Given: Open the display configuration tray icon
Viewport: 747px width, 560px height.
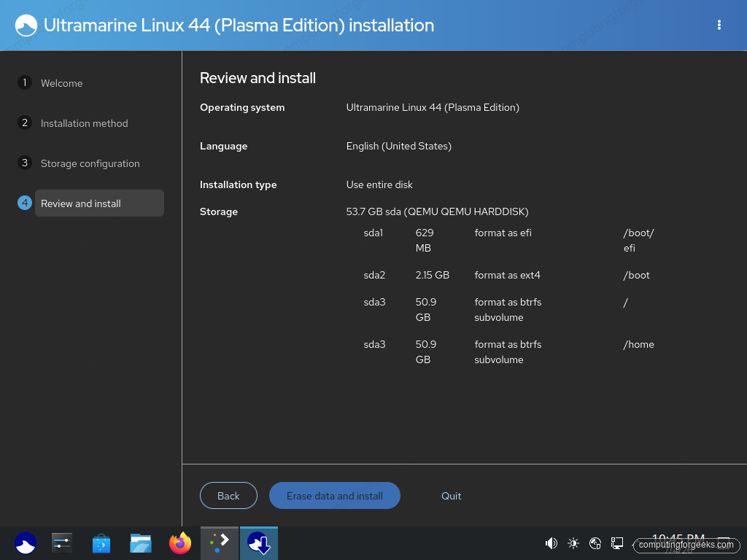Looking at the screenshot, I should pos(617,543).
